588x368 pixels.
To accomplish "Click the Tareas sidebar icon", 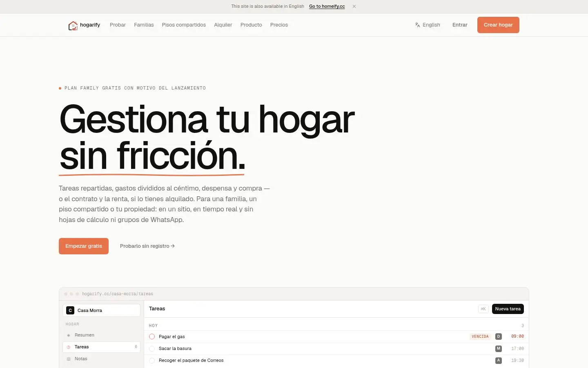I will [x=69, y=347].
